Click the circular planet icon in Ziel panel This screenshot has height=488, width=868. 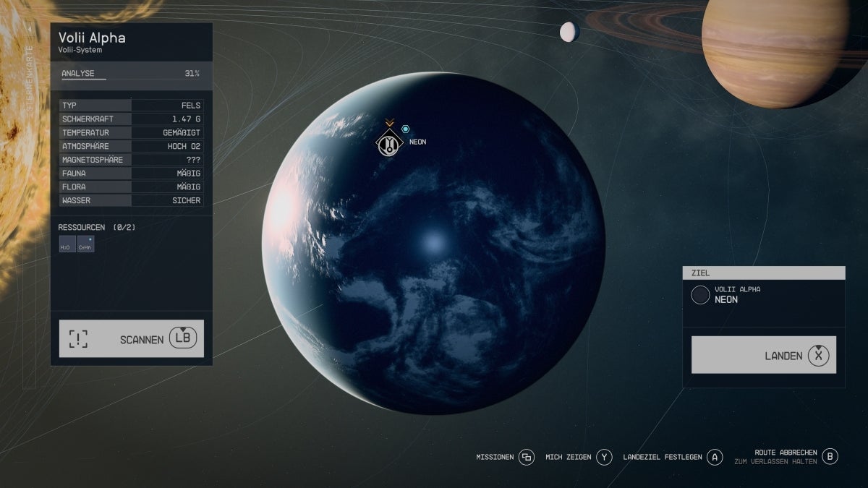pyautogui.click(x=700, y=295)
